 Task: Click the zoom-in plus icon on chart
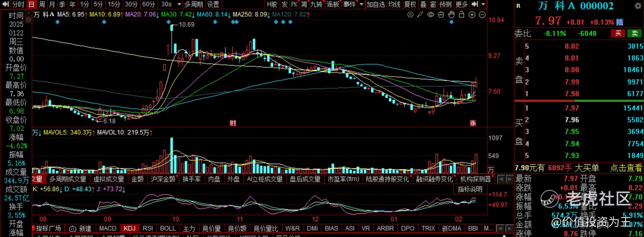[472, 15]
